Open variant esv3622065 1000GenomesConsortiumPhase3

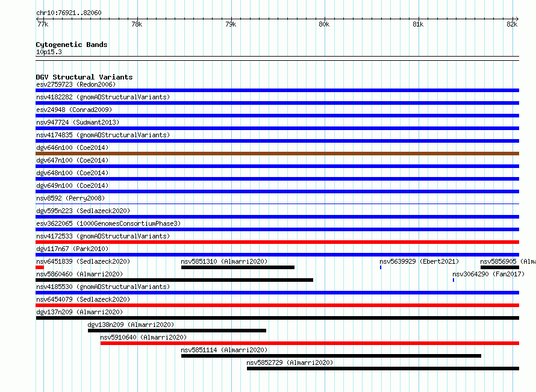click(108, 223)
